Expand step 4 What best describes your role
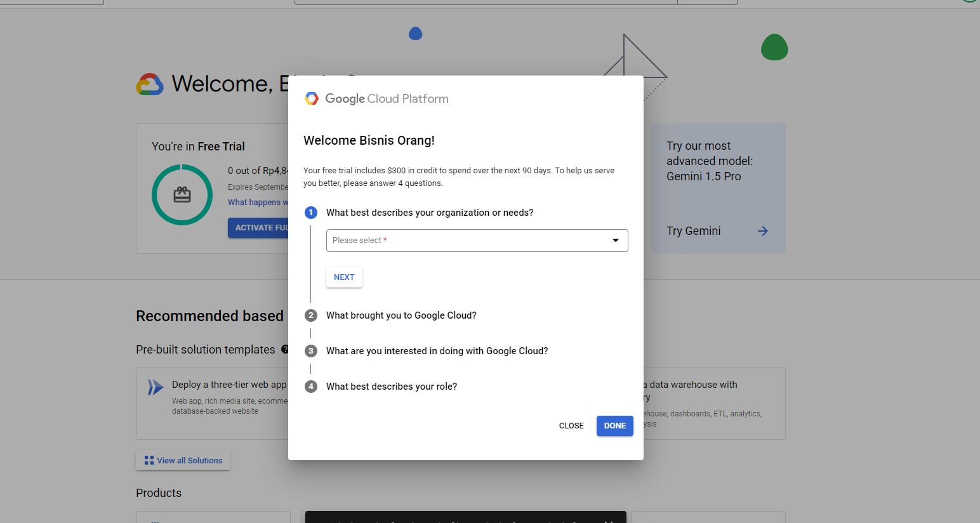This screenshot has width=980, height=523. (392, 387)
